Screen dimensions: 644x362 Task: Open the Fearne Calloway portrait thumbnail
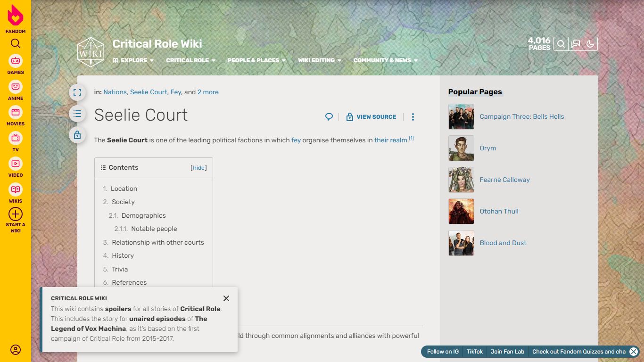coord(461,180)
